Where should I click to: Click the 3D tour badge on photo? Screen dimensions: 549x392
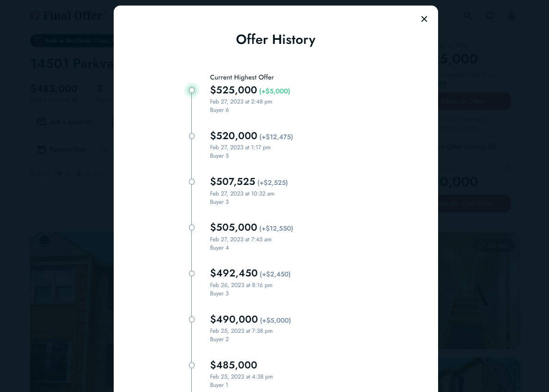pyautogui.click(x=494, y=245)
